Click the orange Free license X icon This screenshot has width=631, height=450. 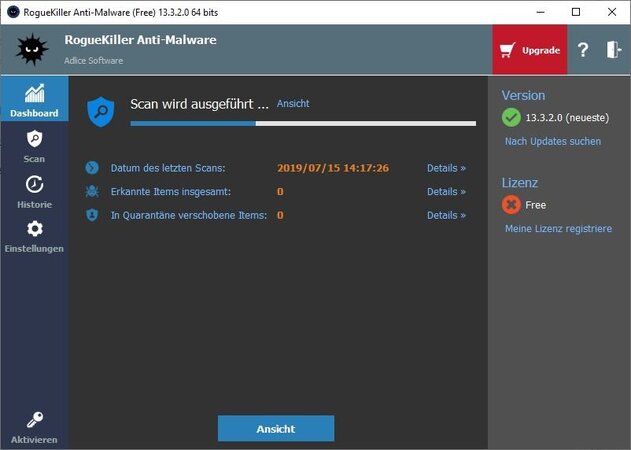pyautogui.click(x=511, y=205)
